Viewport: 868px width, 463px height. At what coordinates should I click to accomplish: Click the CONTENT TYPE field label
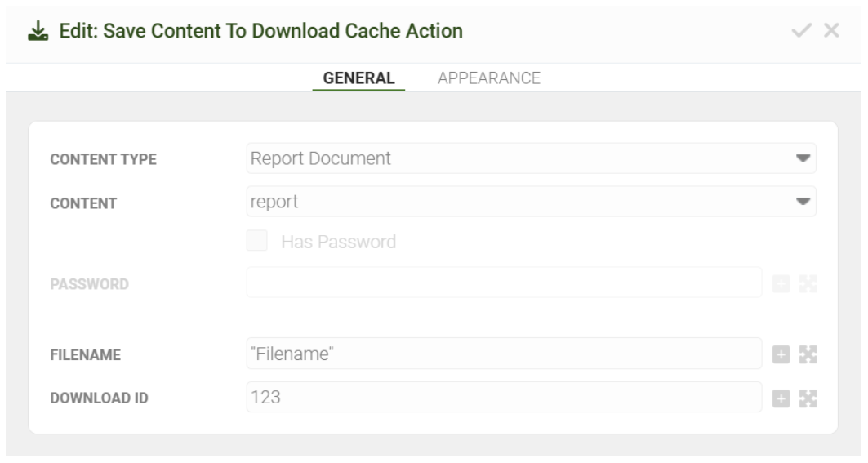(x=104, y=159)
